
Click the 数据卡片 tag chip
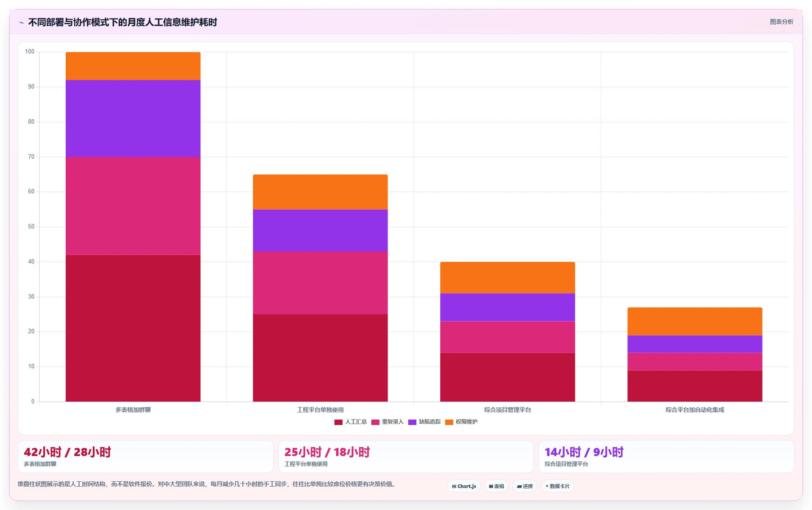[x=558, y=486]
